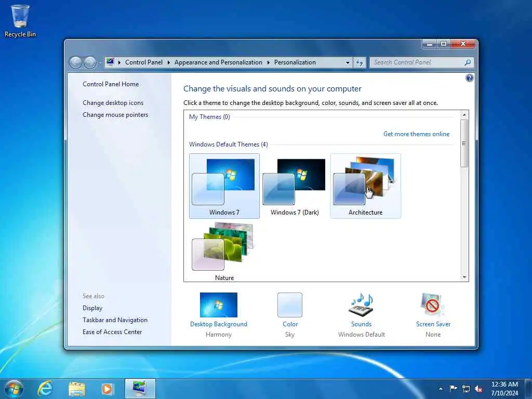Image resolution: width=532 pixels, height=399 pixels.
Task: Open the Recycle Bin desktop icon
Action: 20,20
